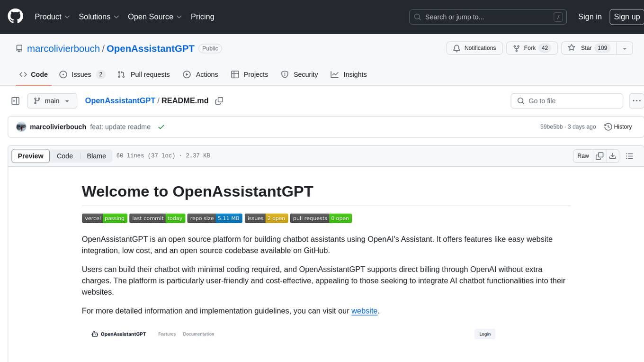This screenshot has height=362, width=644.
Task: Click the Login button in preview image
Action: pos(485,334)
